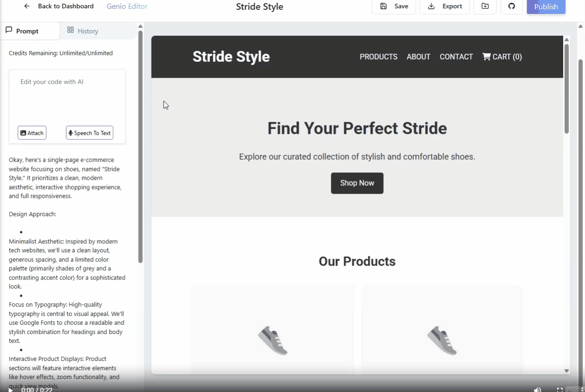Click the second product's sneaker image
This screenshot has width=585, height=392.
(442, 340)
